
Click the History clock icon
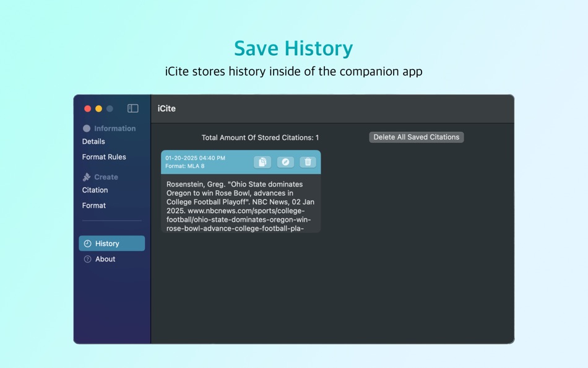click(x=87, y=243)
